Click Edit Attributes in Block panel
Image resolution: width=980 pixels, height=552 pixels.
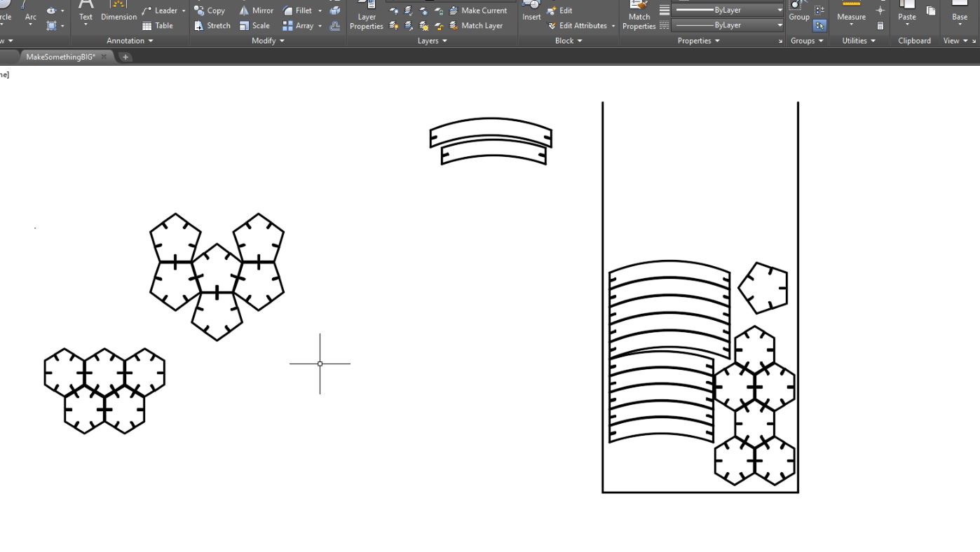point(578,26)
